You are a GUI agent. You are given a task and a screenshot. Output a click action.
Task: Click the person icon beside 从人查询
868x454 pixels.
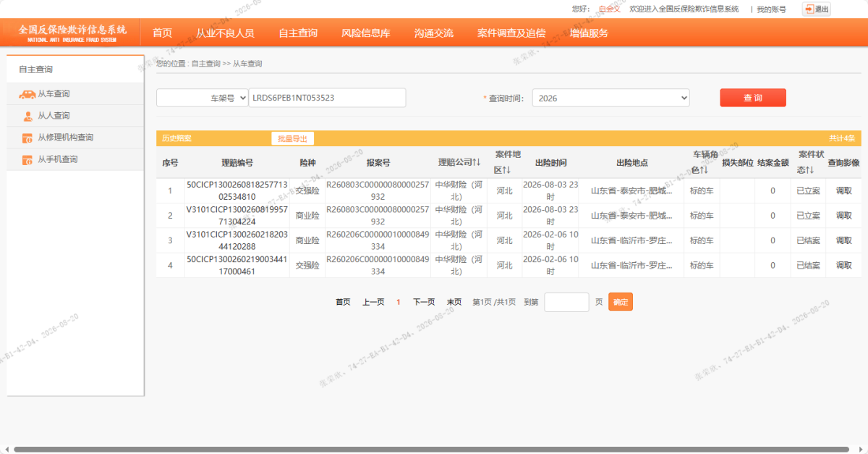27,116
